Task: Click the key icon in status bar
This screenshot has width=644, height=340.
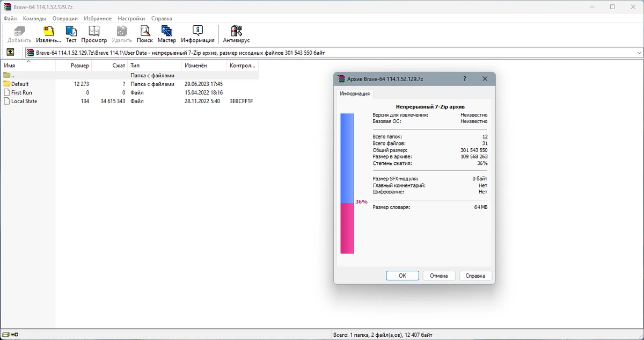Action: coord(14,335)
